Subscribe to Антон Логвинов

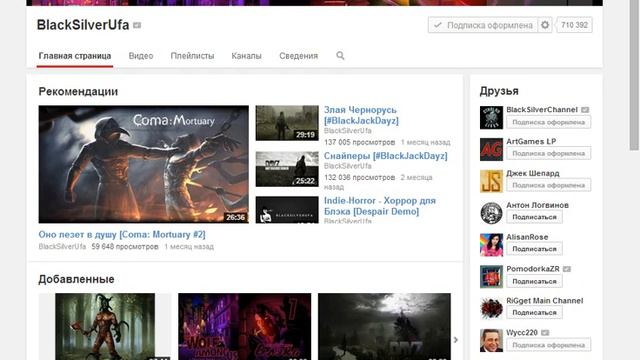coord(534,217)
